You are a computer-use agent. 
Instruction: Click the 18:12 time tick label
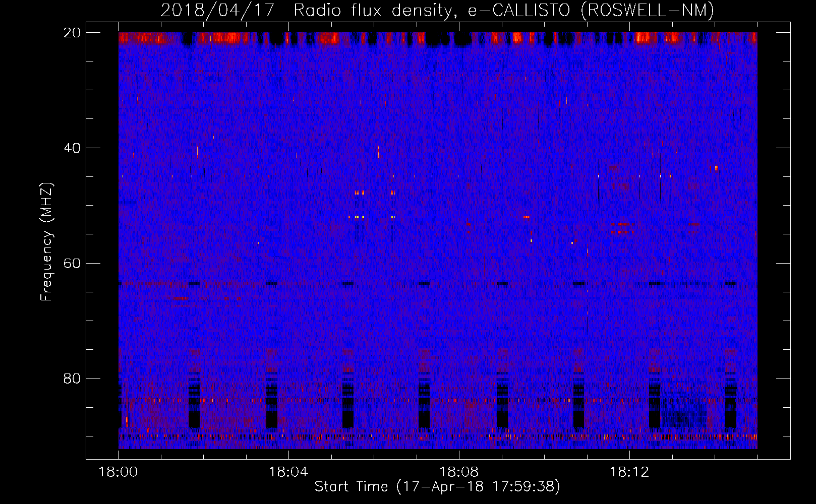pos(629,472)
